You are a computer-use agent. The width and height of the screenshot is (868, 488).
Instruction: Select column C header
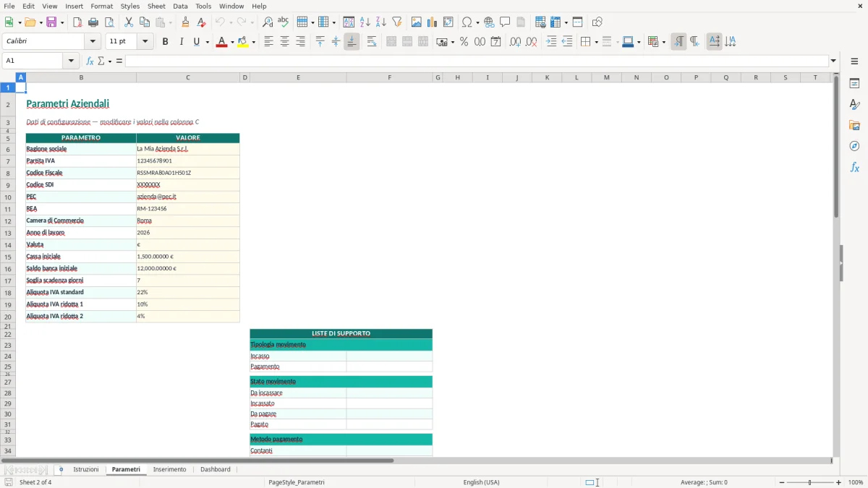[188, 77]
